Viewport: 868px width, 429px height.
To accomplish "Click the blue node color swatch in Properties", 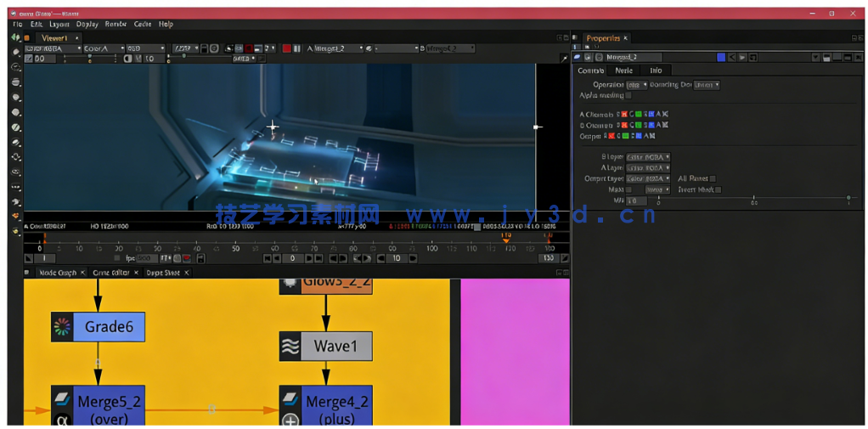I will pyautogui.click(x=721, y=57).
